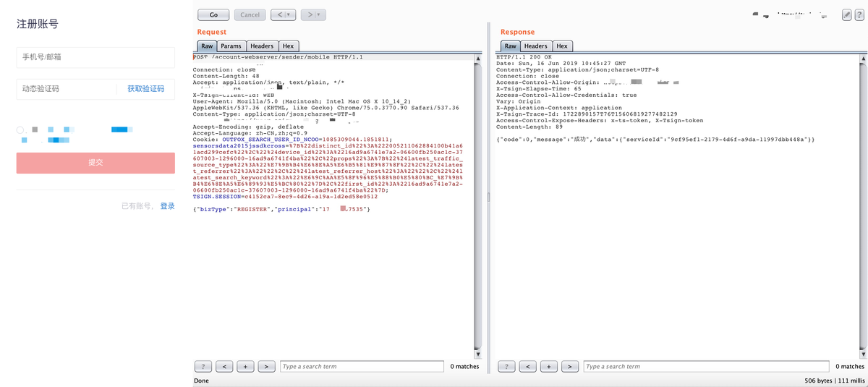Open the next request history dropdown '>'
868x387 pixels.
click(312, 14)
